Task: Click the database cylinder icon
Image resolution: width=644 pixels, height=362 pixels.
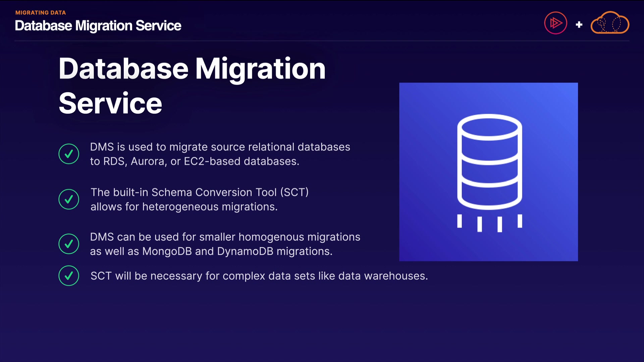Action: [489, 162]
